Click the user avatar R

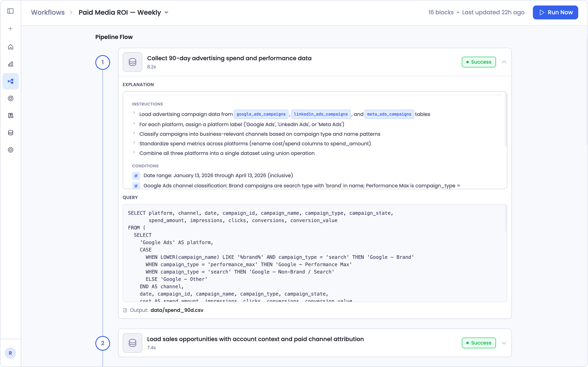[10, 353]
